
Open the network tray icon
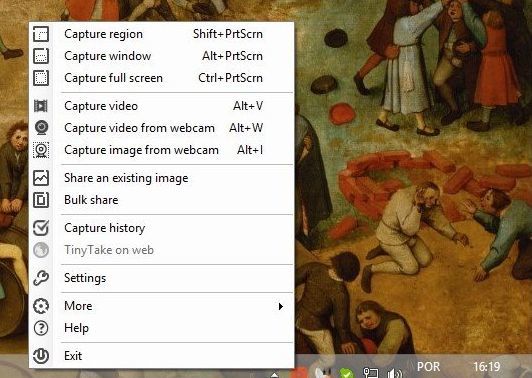(x=371, y=373)
